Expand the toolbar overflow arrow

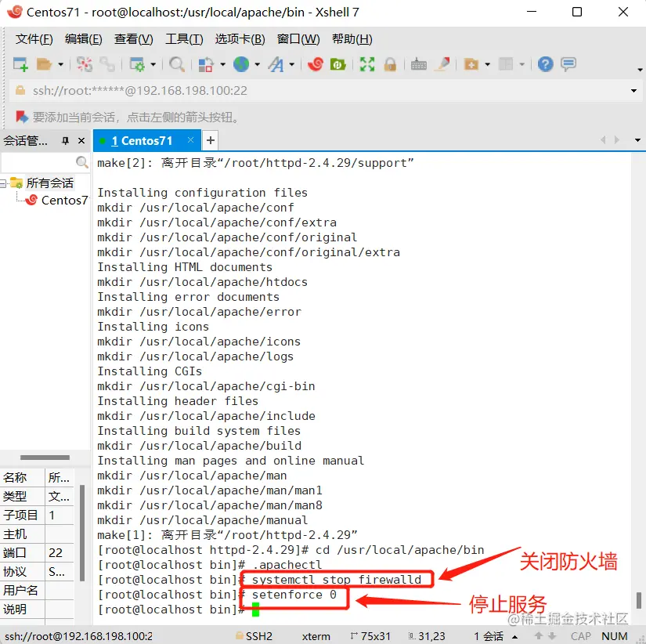point(640,70)
